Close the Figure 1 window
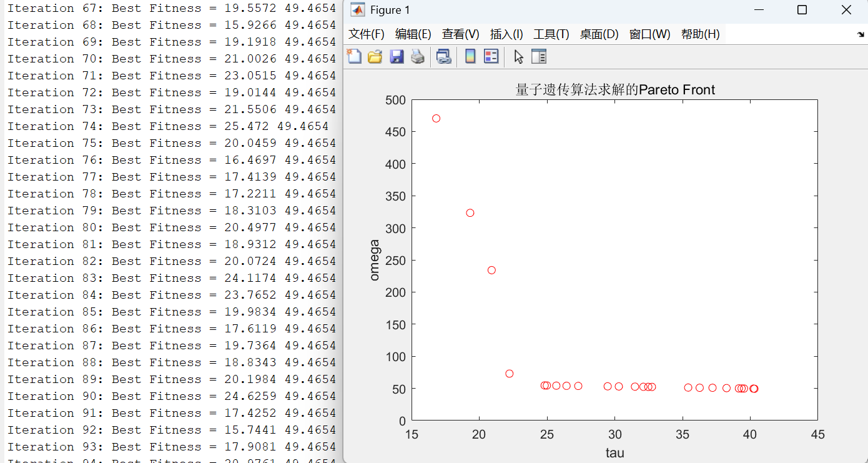The image size is (868, 463). (846, 10)
